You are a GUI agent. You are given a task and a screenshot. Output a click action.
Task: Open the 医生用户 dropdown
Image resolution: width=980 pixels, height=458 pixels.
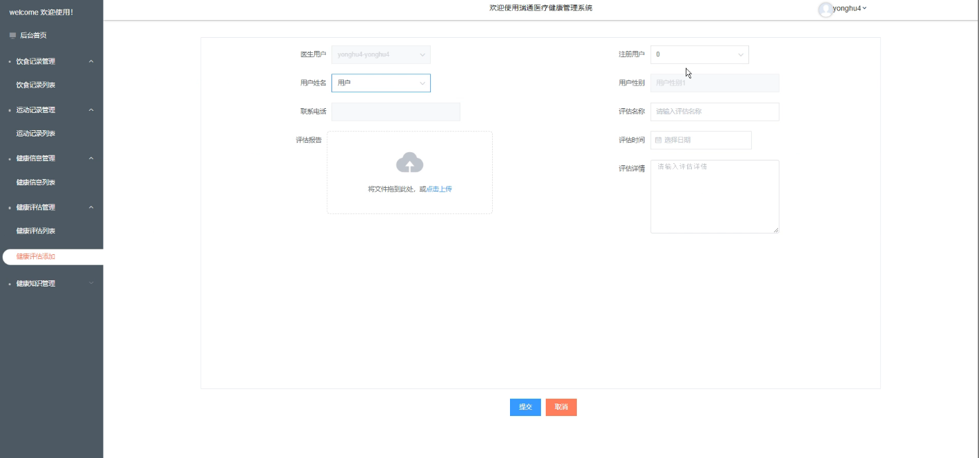381,54
